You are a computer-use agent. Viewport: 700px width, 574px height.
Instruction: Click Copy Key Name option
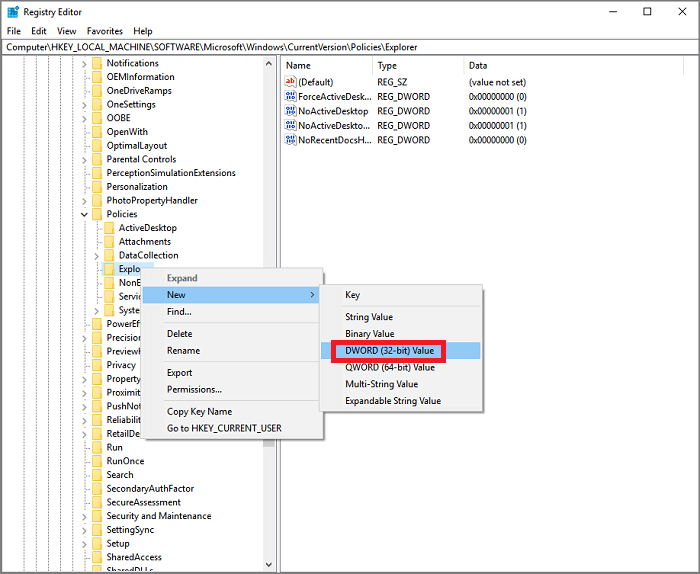click(x=199, y=412)
